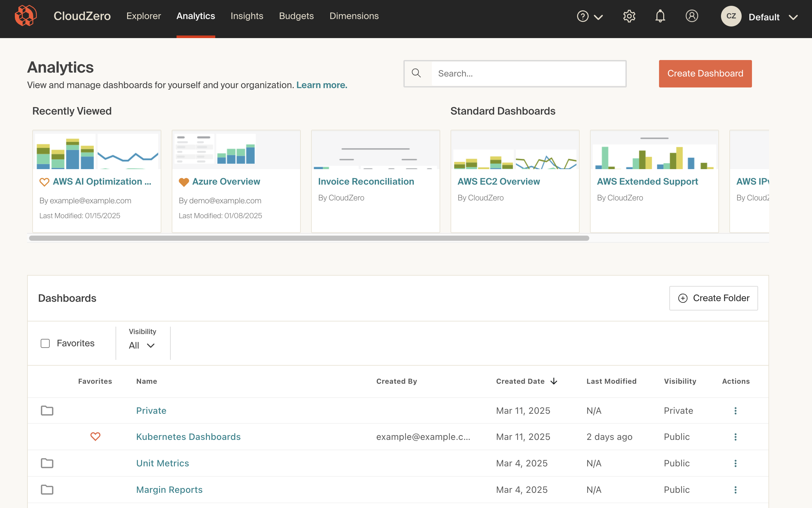This screenshot has width=812, height=508.
Task: Check the Favorites filter checkbox
Action: point(45,343)
